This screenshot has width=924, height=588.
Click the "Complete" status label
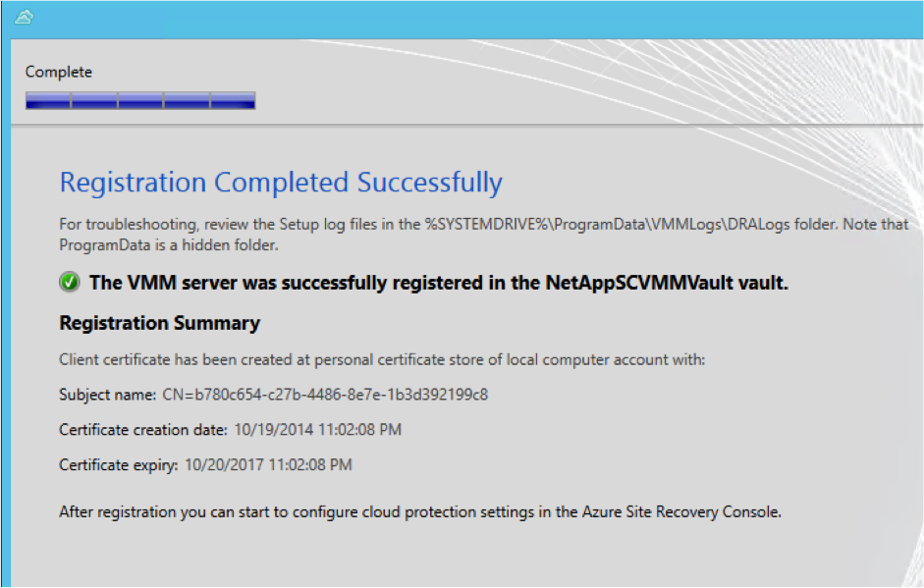[58, 72]
